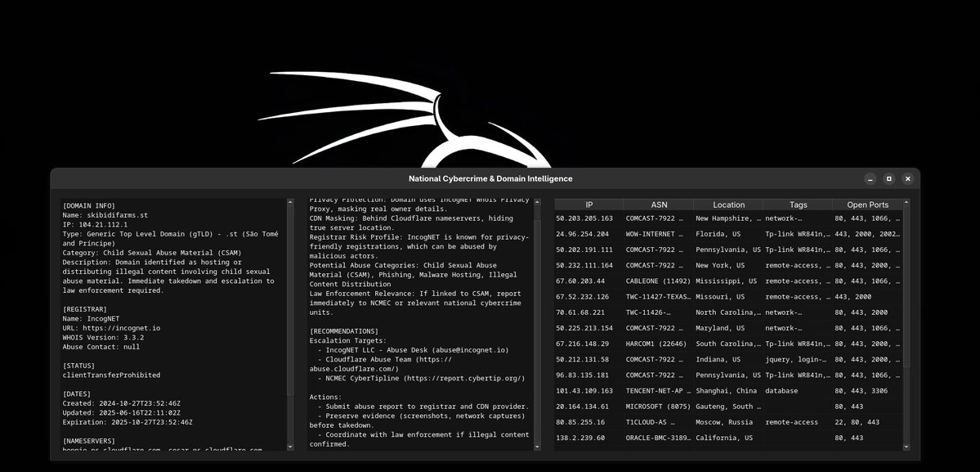980x472 pixels.
Task: Click the 'clientTransferProhibited' status line
Action: [x=111, y=375]
